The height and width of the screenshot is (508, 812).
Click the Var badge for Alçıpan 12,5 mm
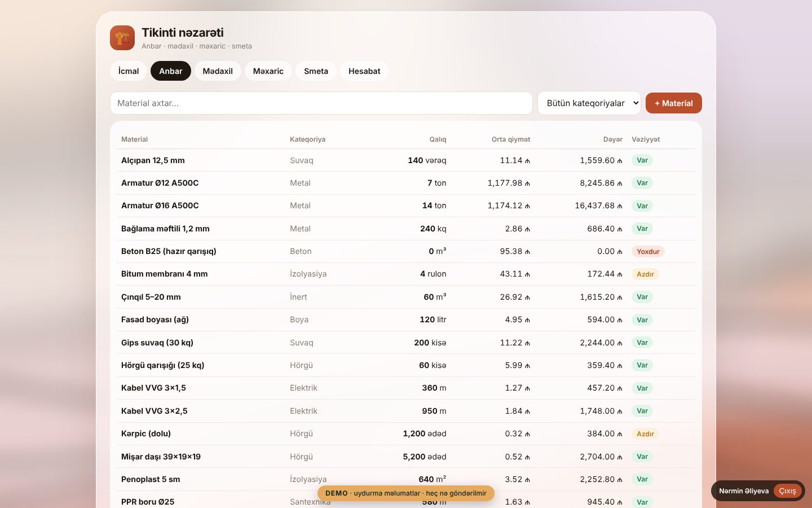pos(642,160)
